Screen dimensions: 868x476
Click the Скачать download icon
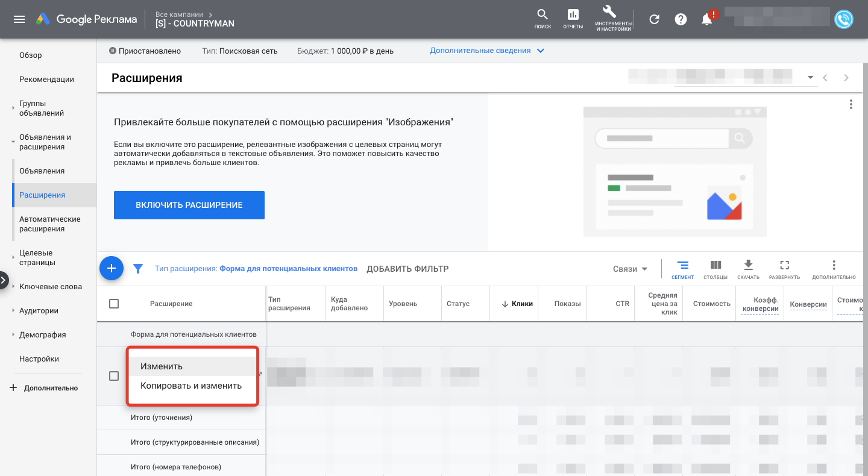tap(748, 269)
